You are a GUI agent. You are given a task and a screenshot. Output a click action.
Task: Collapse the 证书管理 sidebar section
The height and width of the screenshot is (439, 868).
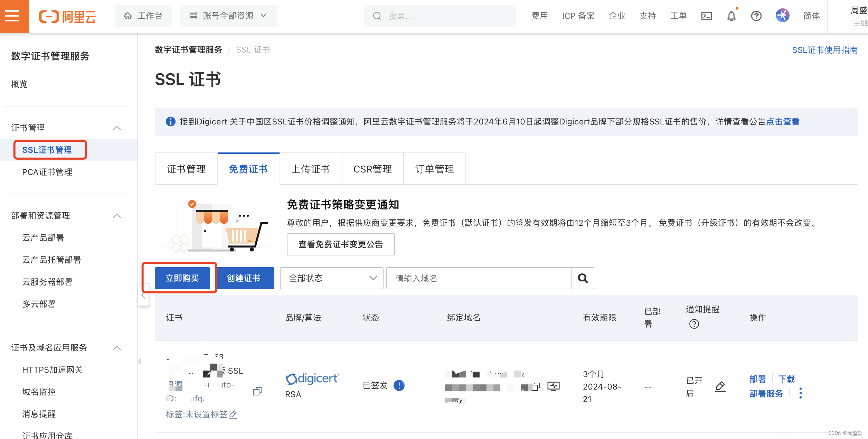pyautogui.click(x=117, y=128)
